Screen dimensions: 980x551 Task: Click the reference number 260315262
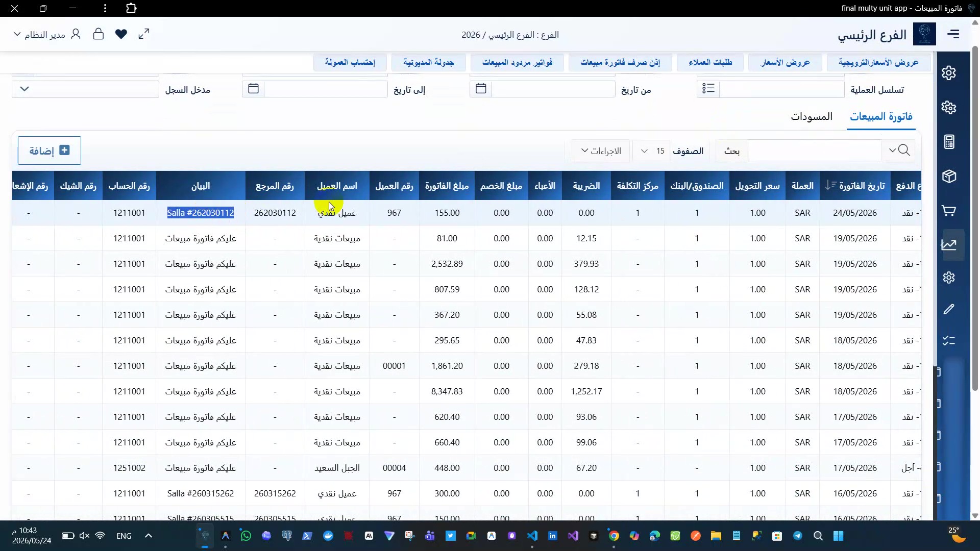tap(275, 493)
